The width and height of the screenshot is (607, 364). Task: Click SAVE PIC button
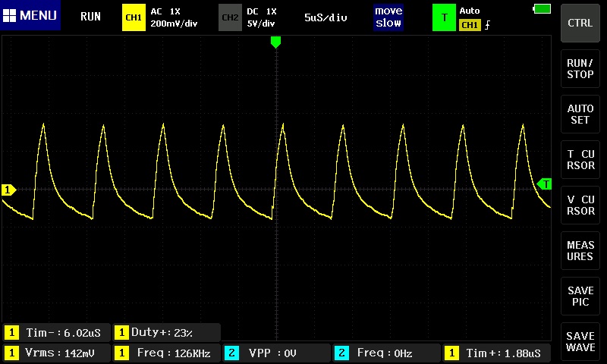(580, 296)
